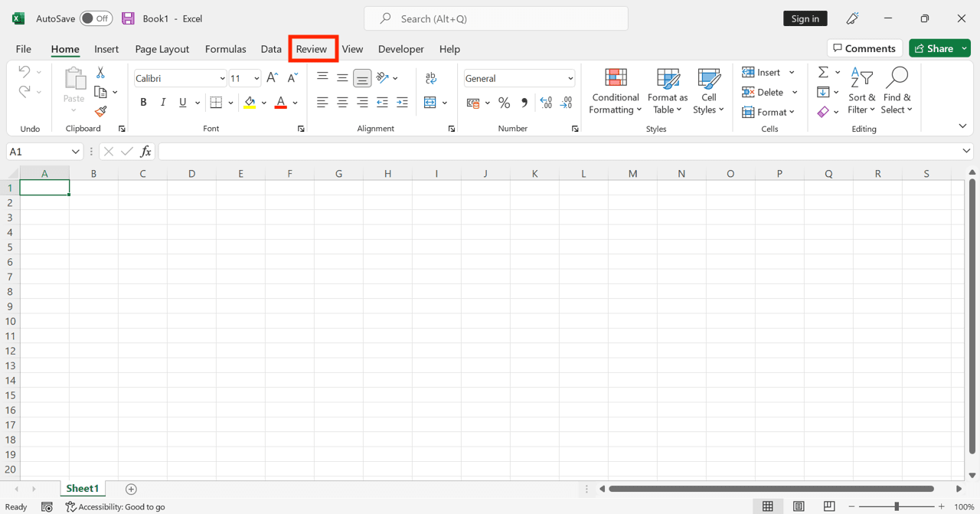Open the Find & Select menu
The height and width of the screenshot is (514, 980).
tap(897, 91)
